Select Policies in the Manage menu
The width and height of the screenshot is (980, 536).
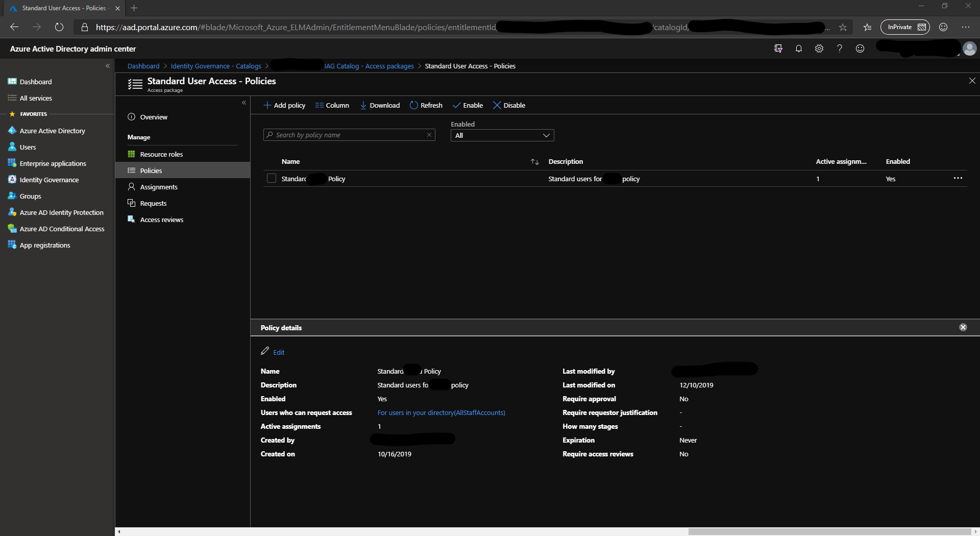(183, 170)
